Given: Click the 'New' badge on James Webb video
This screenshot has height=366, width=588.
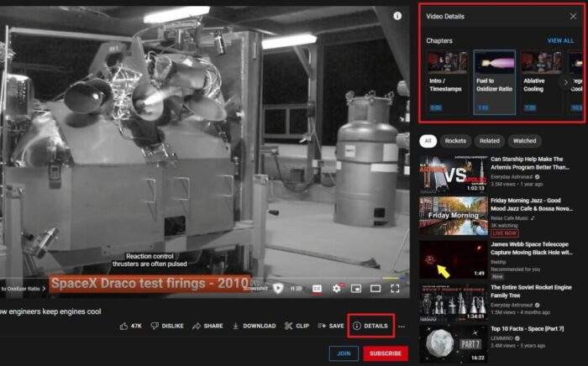Looking at the screenshot, I should (x=497, y=276).
